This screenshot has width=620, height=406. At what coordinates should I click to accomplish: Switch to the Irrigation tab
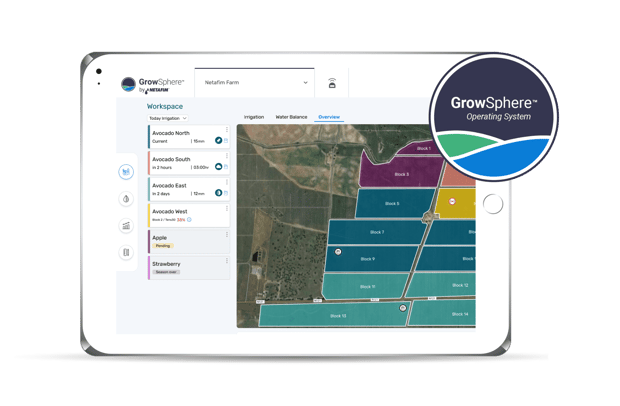(x=254, y=117)
